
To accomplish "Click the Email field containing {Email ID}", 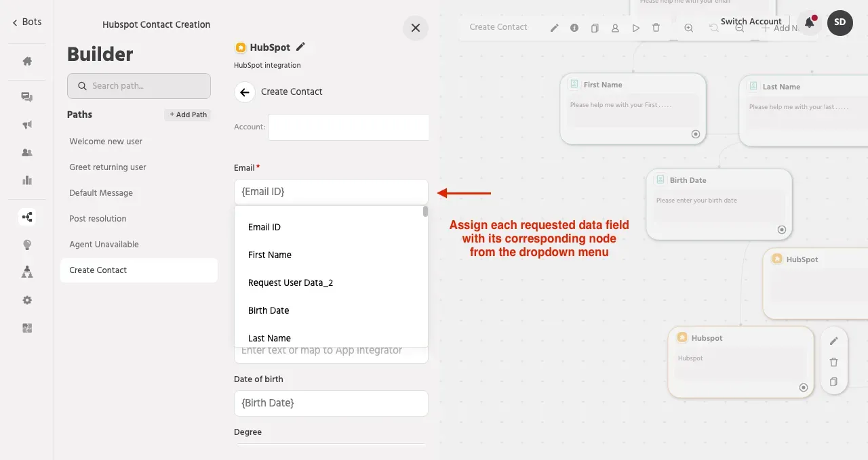I will [331, 192].
